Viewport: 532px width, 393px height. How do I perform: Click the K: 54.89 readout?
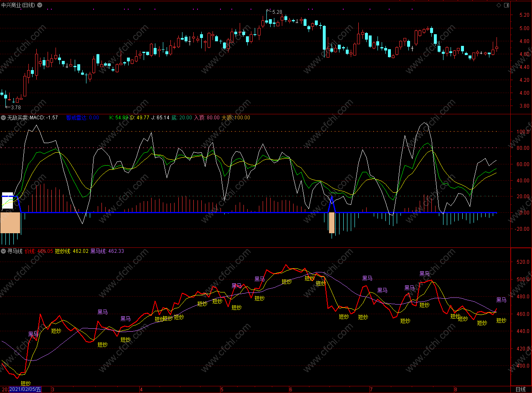point(119,118)
